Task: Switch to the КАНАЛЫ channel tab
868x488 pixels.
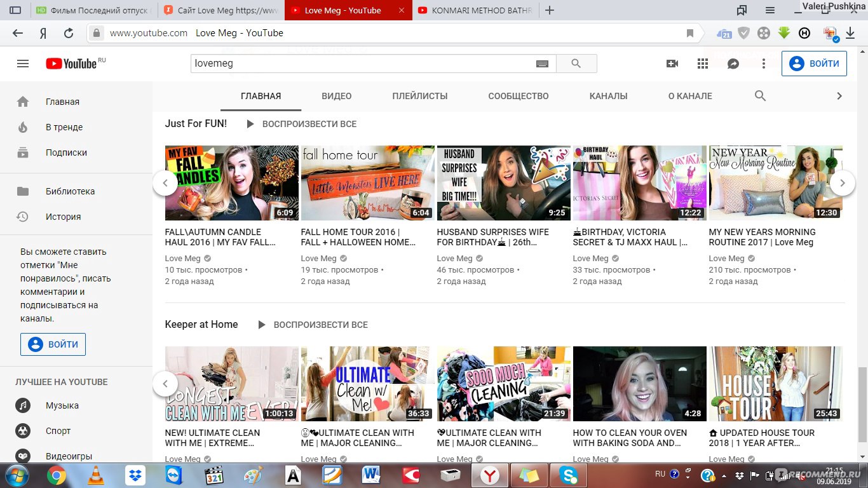Action: [x=609, y=96]
